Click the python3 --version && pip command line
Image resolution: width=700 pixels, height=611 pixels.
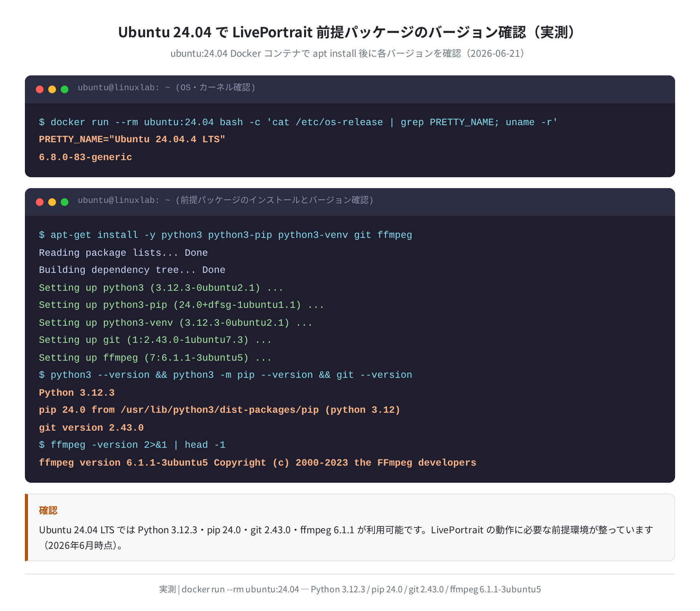point(226,375)
